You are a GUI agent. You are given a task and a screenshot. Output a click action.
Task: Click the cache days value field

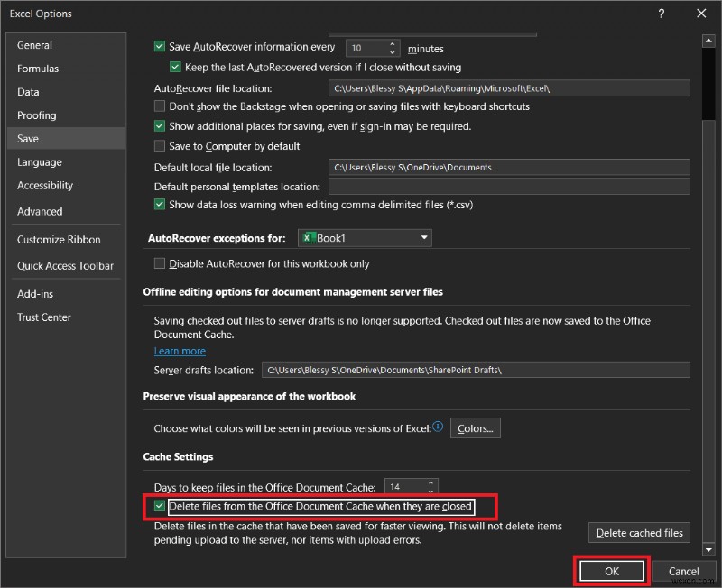[405, 487]
